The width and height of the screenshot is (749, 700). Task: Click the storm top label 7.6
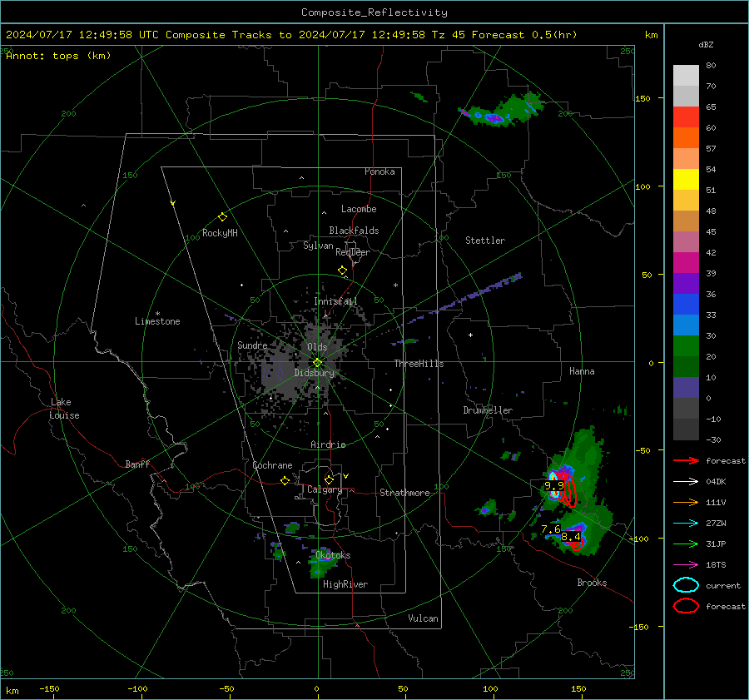(x=551, y=529)
